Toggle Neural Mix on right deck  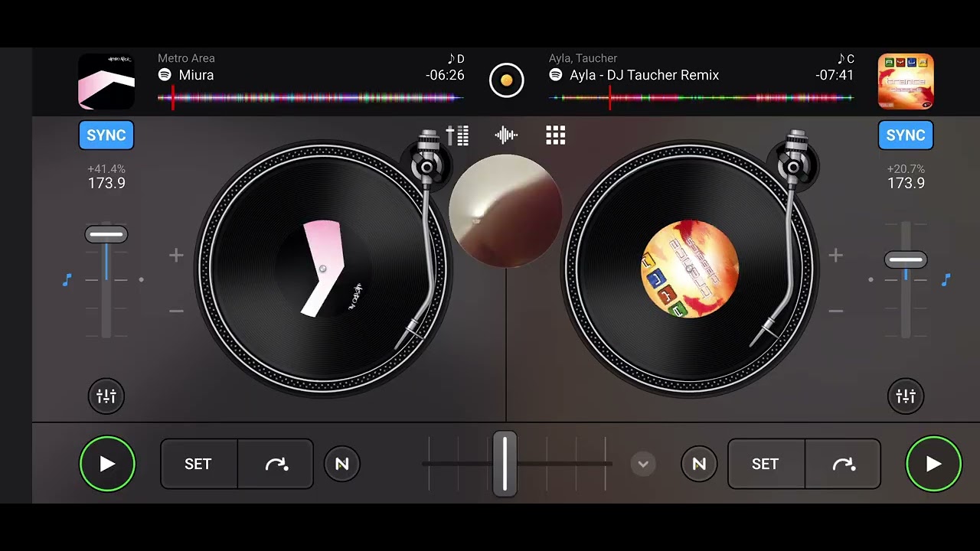[x=699, y=464]
